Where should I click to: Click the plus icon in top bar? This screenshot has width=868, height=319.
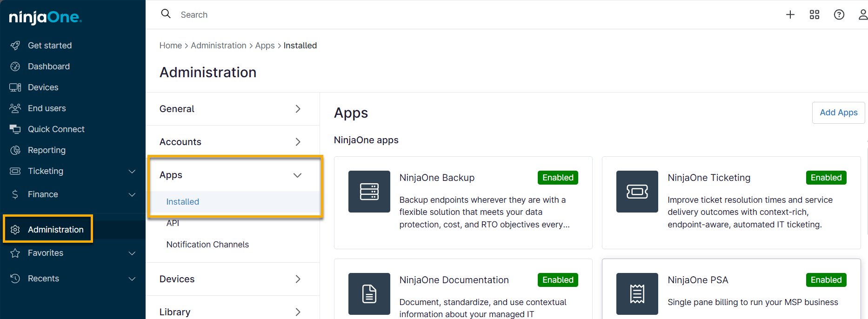pos(790,15)
